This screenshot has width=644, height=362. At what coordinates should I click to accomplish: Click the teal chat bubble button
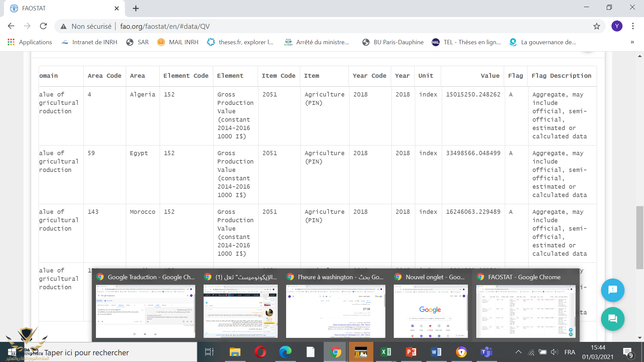click(612, 319)
